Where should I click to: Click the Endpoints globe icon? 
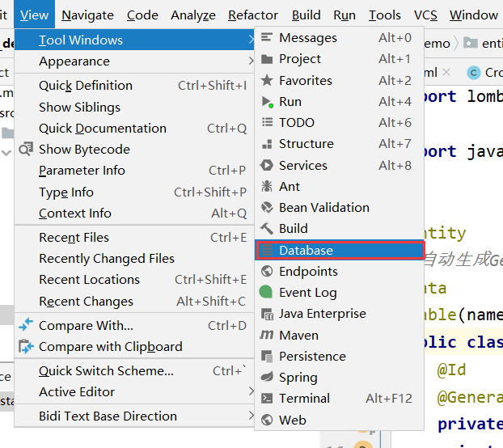pos(267,271)
